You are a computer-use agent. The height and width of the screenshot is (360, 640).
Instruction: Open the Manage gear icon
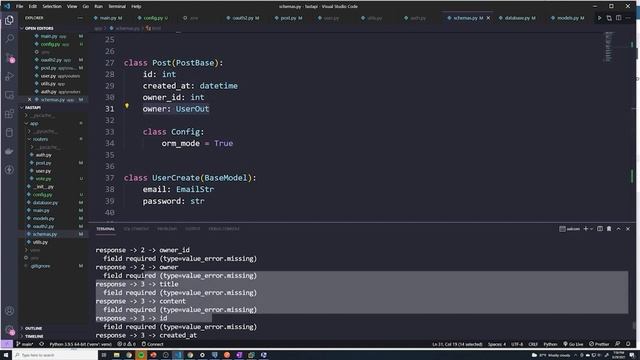[x=9, y=330]
